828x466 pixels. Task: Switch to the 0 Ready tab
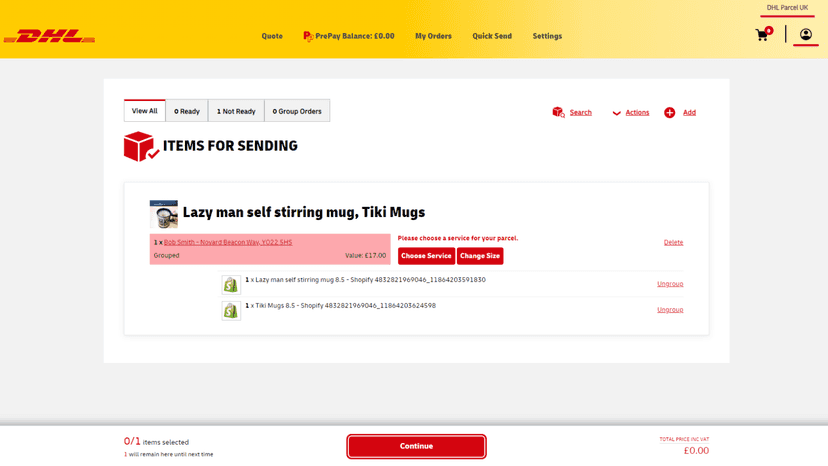click(187, 111)
